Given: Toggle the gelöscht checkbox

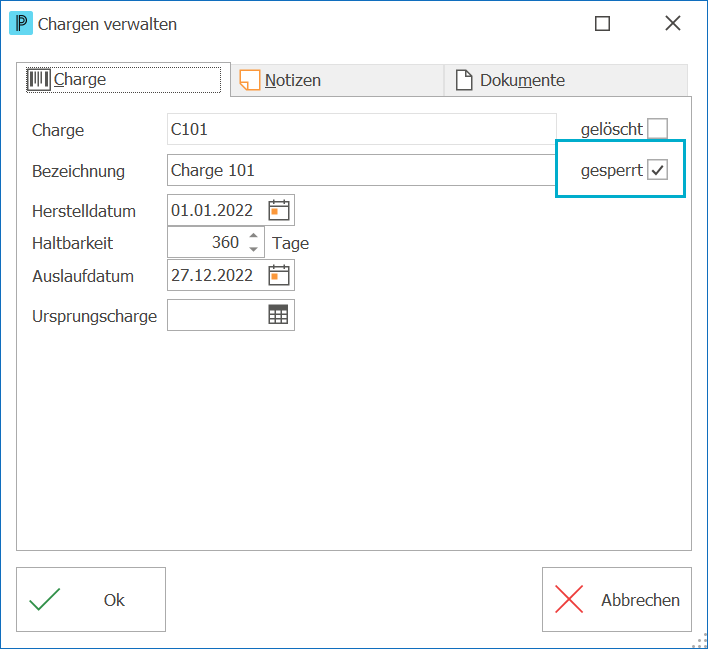Looking at the screenshot, I should coord(657,129).
